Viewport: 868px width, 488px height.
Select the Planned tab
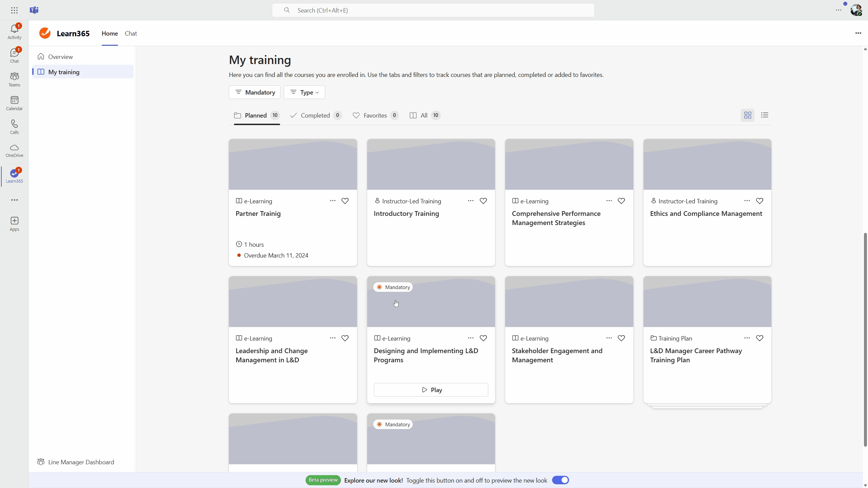coord(257,116)
